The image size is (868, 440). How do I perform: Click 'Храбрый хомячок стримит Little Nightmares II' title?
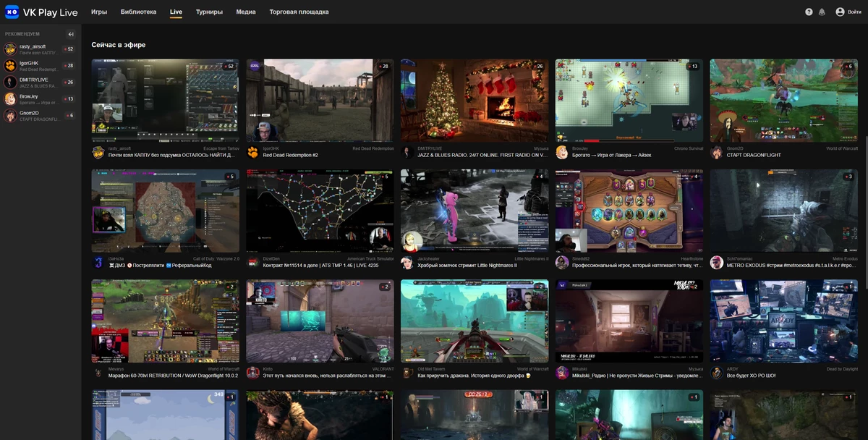point(467,266)
